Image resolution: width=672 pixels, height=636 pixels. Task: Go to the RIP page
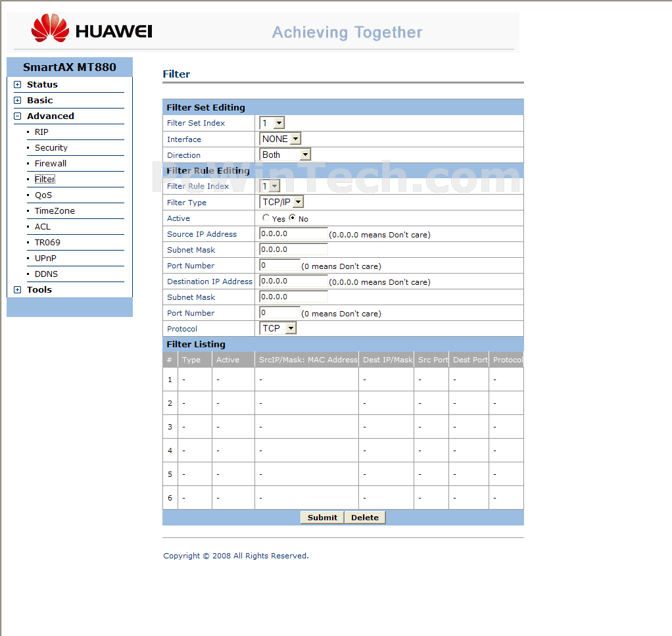[x=41, y=132]
